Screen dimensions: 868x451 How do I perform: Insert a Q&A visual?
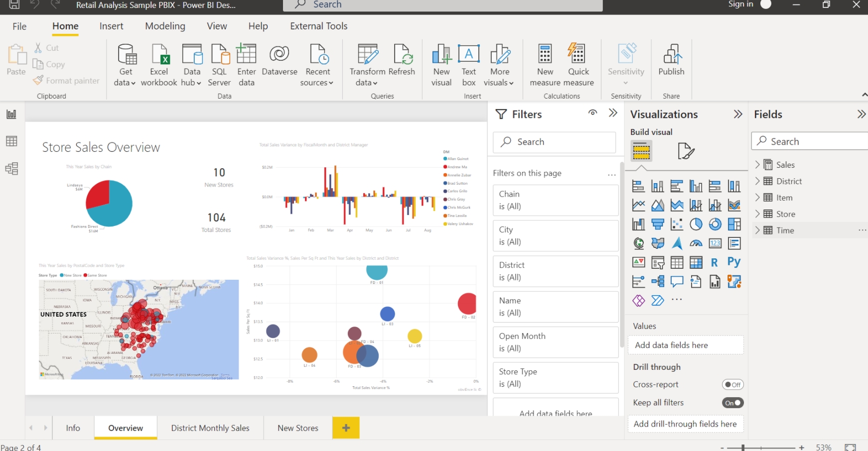point(677,281)
